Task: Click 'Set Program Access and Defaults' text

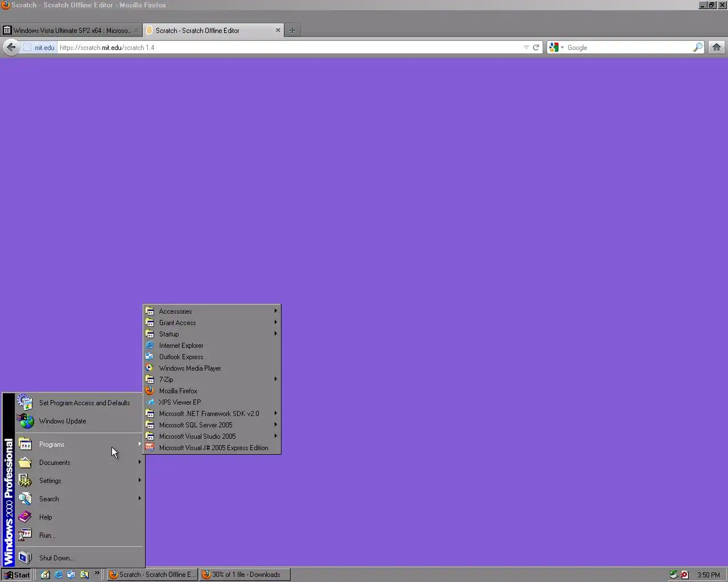Action: pyautogui.click(x=84, y=403)
